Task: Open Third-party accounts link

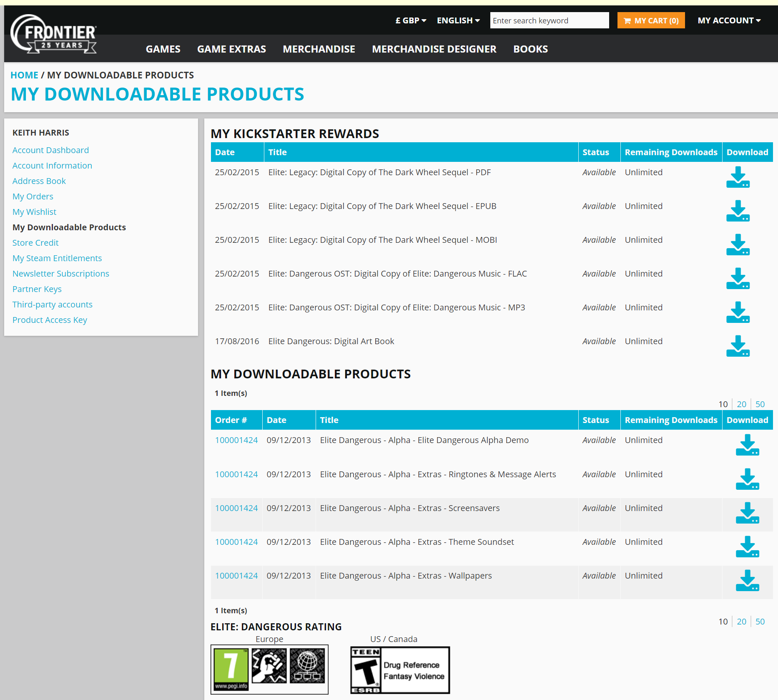Action: pyautogui.click(x=53, y=305)
